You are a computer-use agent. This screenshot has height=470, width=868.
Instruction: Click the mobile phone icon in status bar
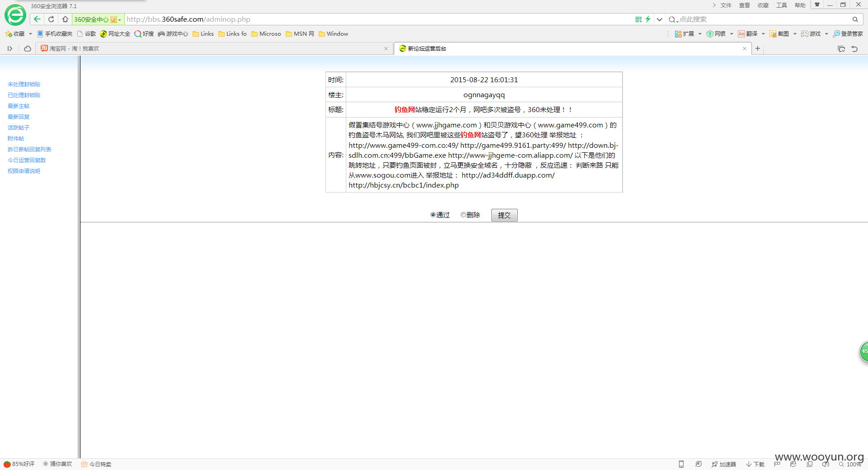point(681,464)
